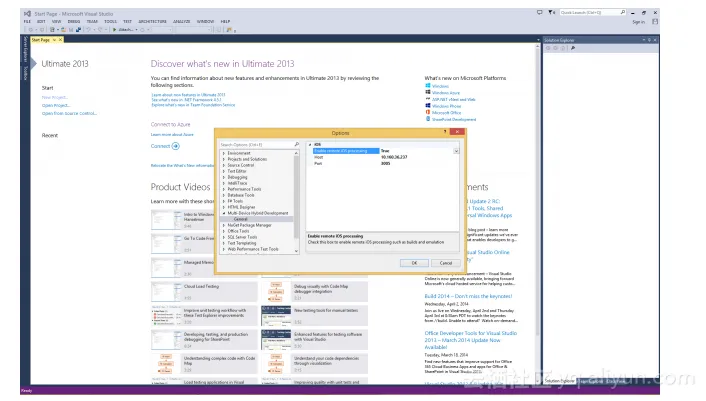Close the Start Page tab with its X

pyautogui.click(x=59, y=40)
